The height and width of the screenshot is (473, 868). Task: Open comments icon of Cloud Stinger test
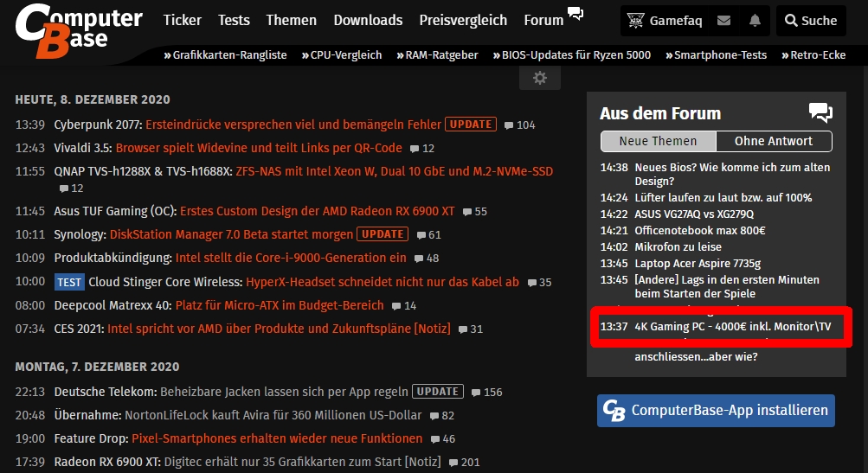532,283
